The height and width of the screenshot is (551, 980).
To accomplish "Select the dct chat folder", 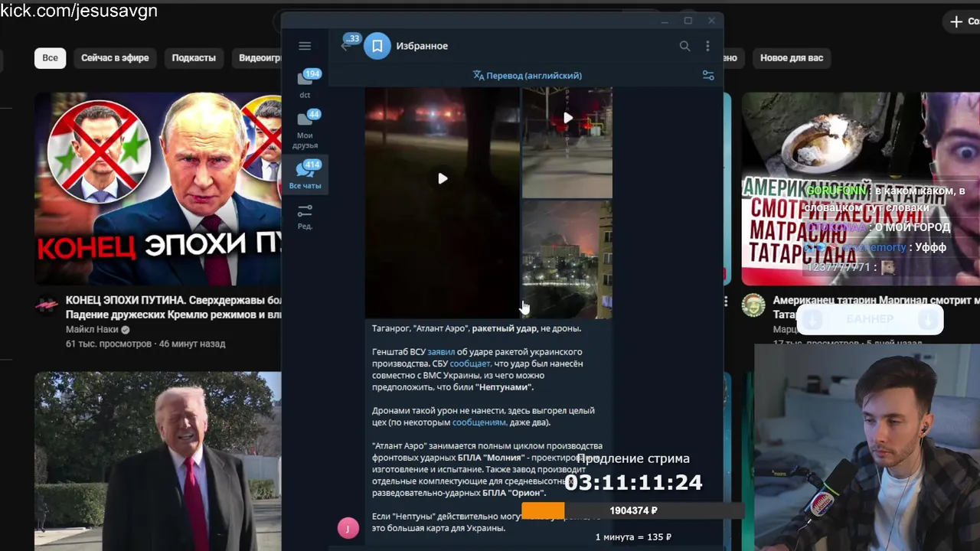I will [305, 85].
